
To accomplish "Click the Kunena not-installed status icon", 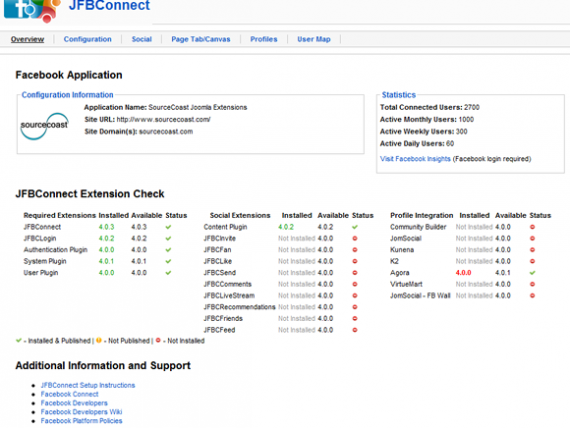I will [x=532, y=250].
